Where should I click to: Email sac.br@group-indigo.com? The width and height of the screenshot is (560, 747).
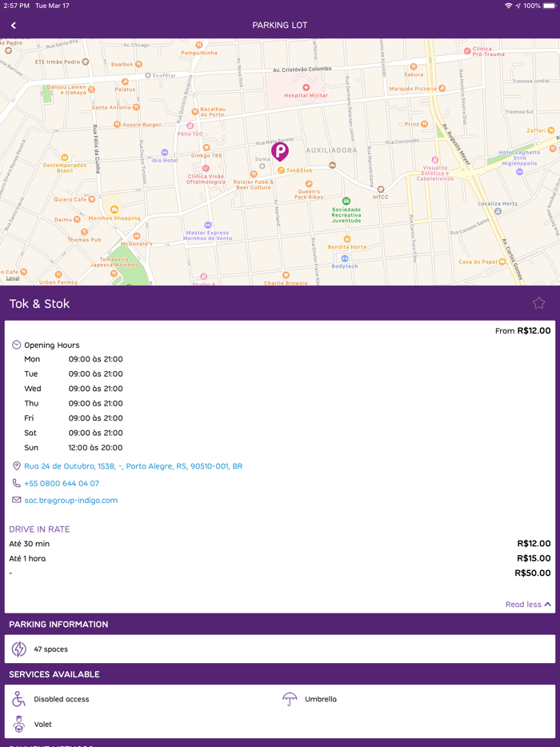(x=70, y=500)
